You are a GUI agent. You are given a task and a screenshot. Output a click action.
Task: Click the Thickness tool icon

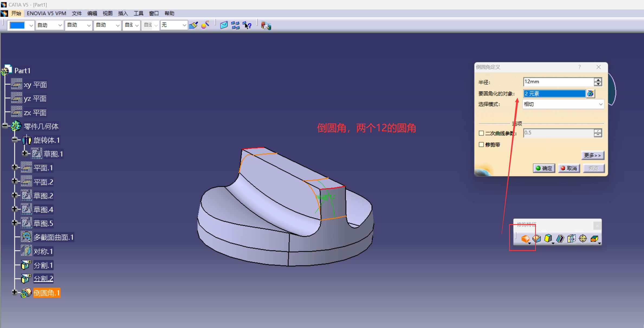pyautogui.click(x=571, y=239)
